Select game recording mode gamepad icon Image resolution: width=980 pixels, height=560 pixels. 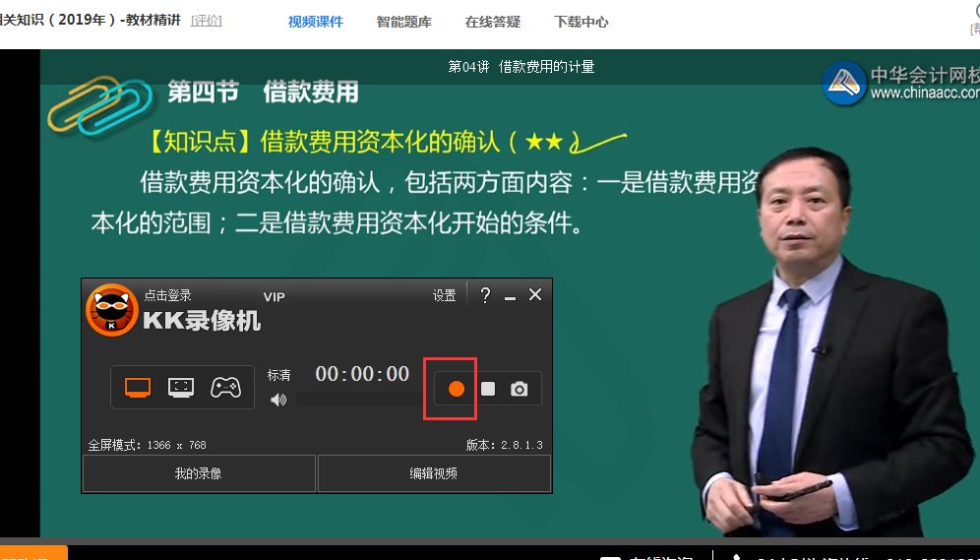tap(225, 388)
